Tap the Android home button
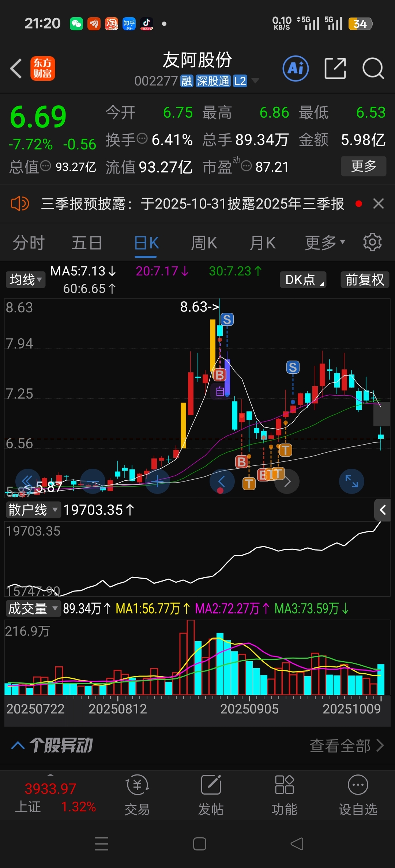This screenshot has width=395, height=868. [x=200, y=844]
